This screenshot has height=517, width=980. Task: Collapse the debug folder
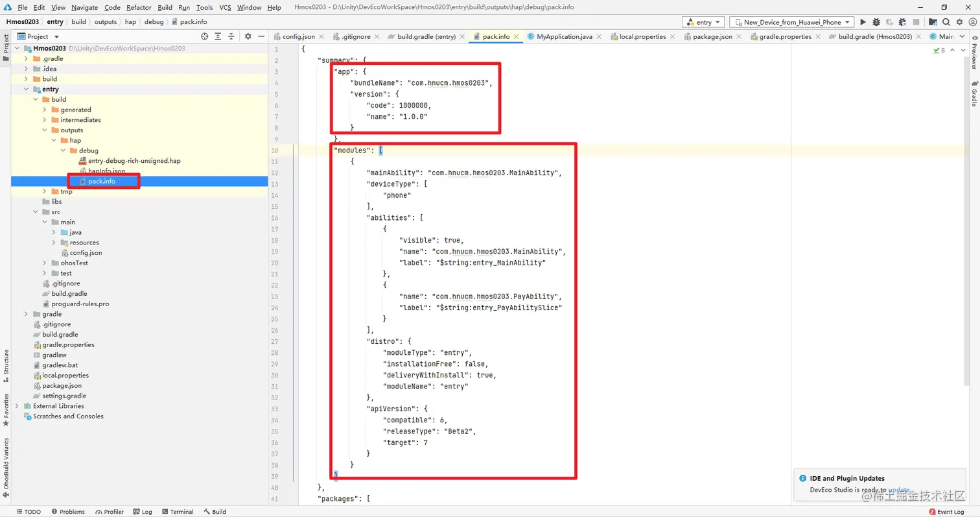(x=63, y=150)
